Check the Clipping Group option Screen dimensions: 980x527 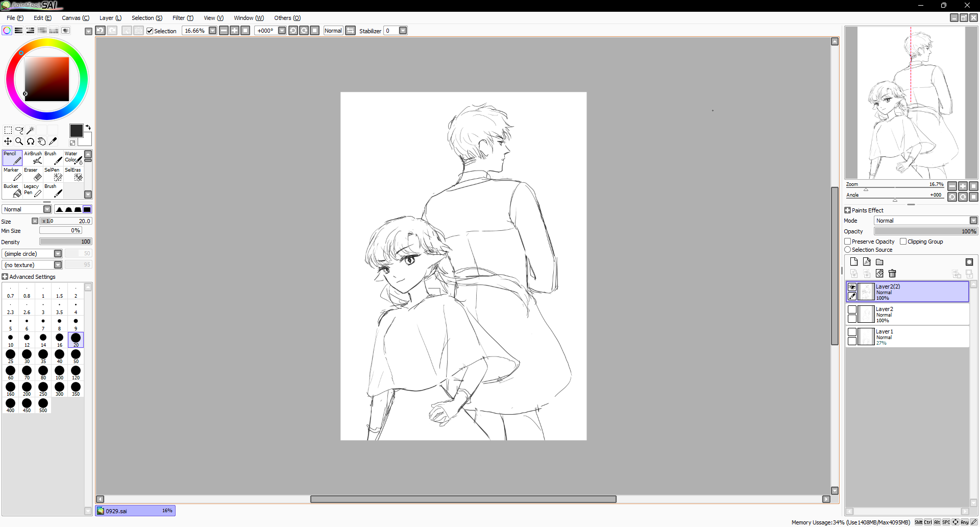903,242
